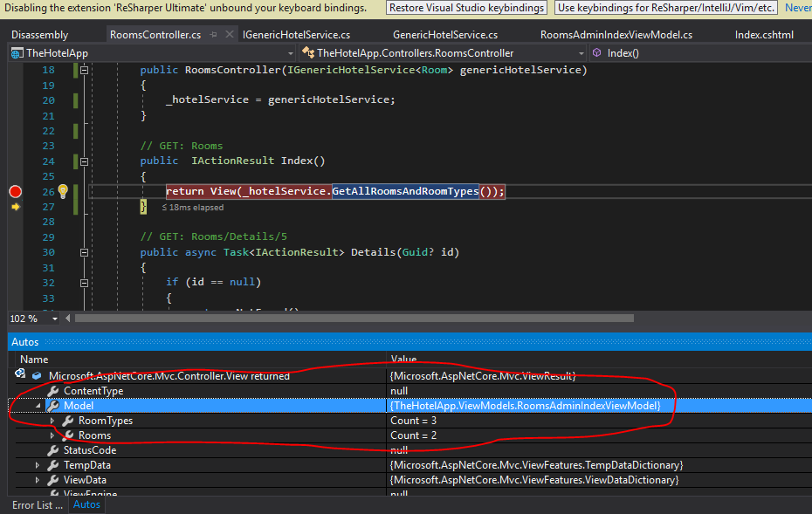The height and width of the screenshot is (514, 812).
Task: Collapse the Model node in Autos
Action: [x=38, y=406]
